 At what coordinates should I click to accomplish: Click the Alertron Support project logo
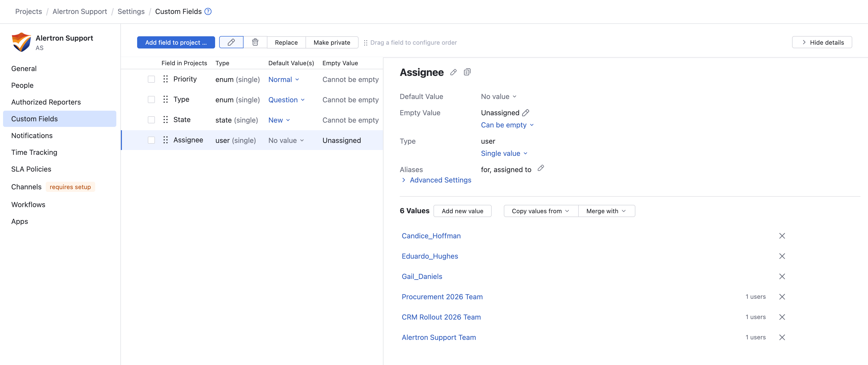coord(21,42)
